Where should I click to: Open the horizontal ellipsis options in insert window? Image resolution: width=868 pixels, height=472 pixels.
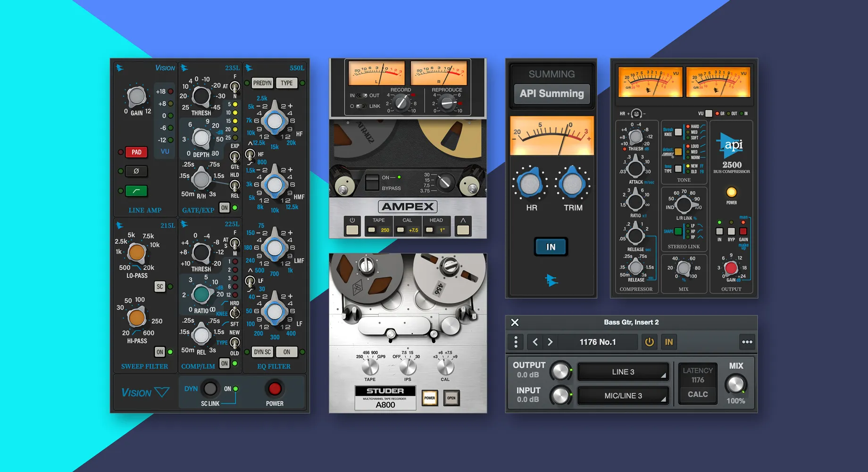click(747, 342)
